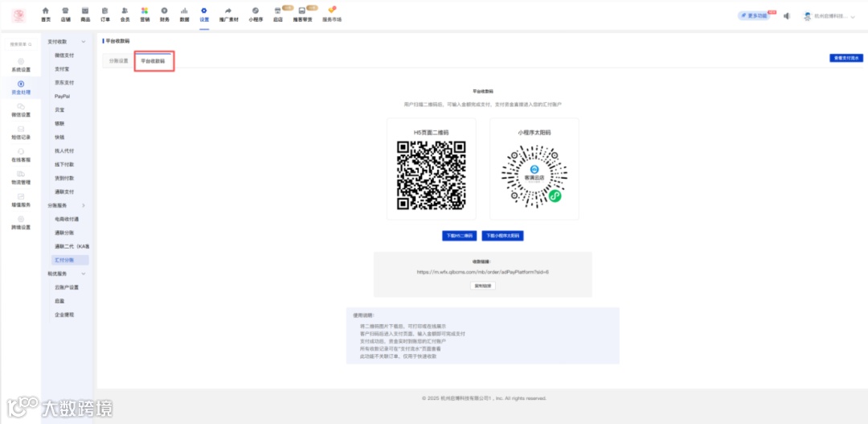Open 贝宝 submenu item
This screenshot has height=424, width=868.
pos(59,109)
